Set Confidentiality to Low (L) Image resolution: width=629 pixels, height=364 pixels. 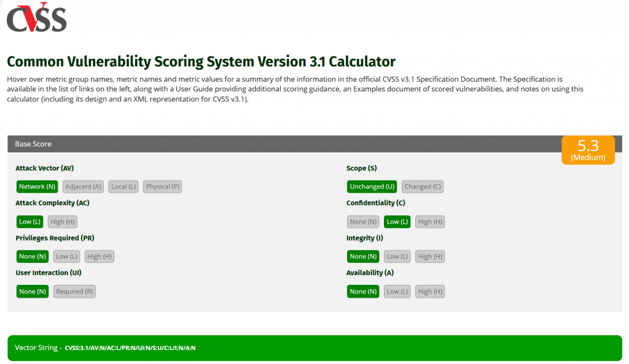point(397,222)
